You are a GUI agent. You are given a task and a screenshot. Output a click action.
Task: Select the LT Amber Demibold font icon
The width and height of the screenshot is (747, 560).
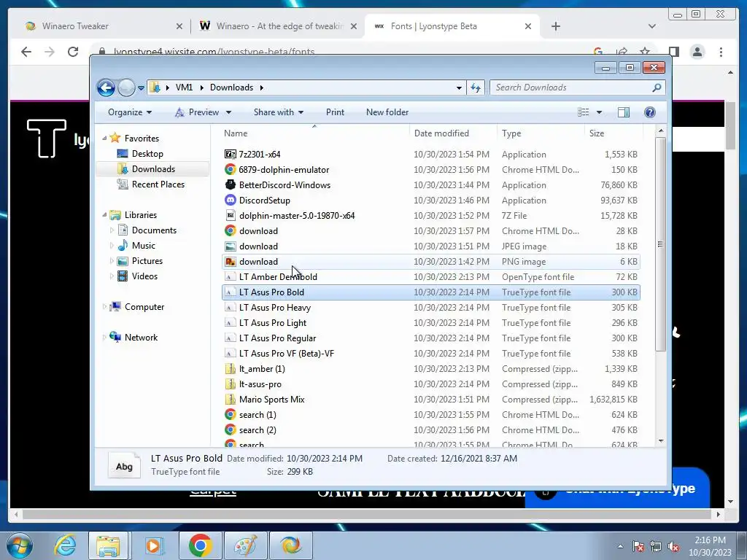click(230, 276)
